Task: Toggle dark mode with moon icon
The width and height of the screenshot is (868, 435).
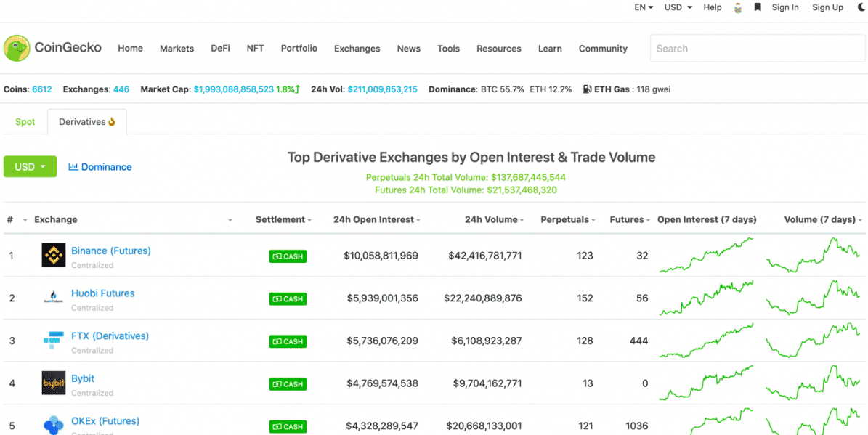Action: (861, 7)
